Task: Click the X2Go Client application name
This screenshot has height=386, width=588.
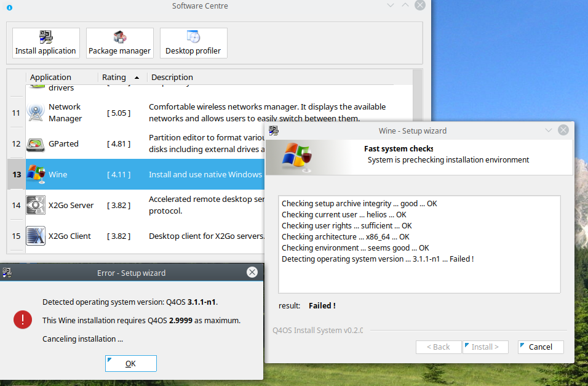Action: [70, 236]
